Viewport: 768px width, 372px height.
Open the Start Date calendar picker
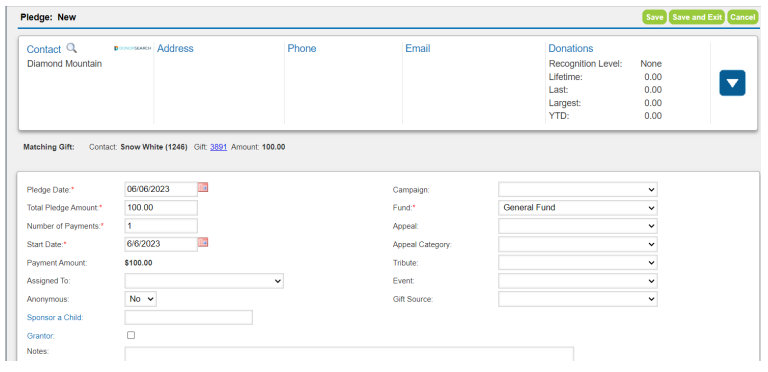[203, 242]
